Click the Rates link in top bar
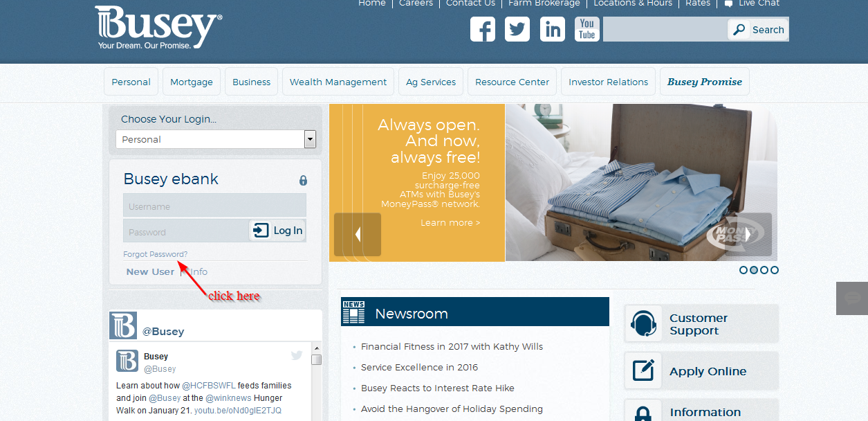Image resolution: width=868 pixels, height=421 pixels. pos(698,3)
